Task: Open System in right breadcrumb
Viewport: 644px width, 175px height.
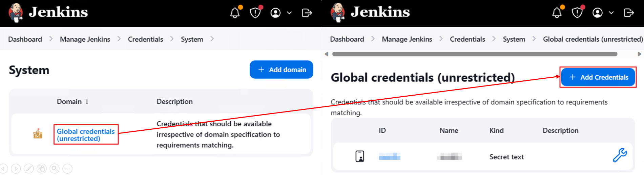Action: (x=514, y=39)
